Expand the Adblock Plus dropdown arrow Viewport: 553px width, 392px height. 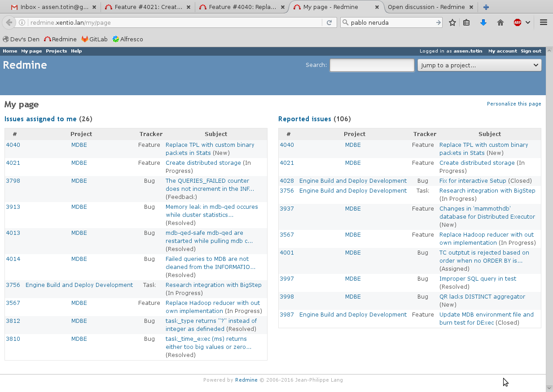pyautogui.click(x=527, y=22)
